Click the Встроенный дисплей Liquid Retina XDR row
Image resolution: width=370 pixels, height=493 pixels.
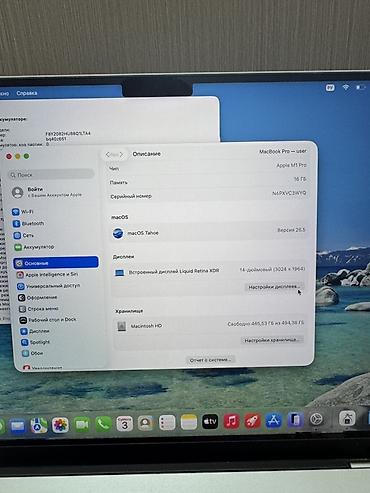tap(209, 271)
